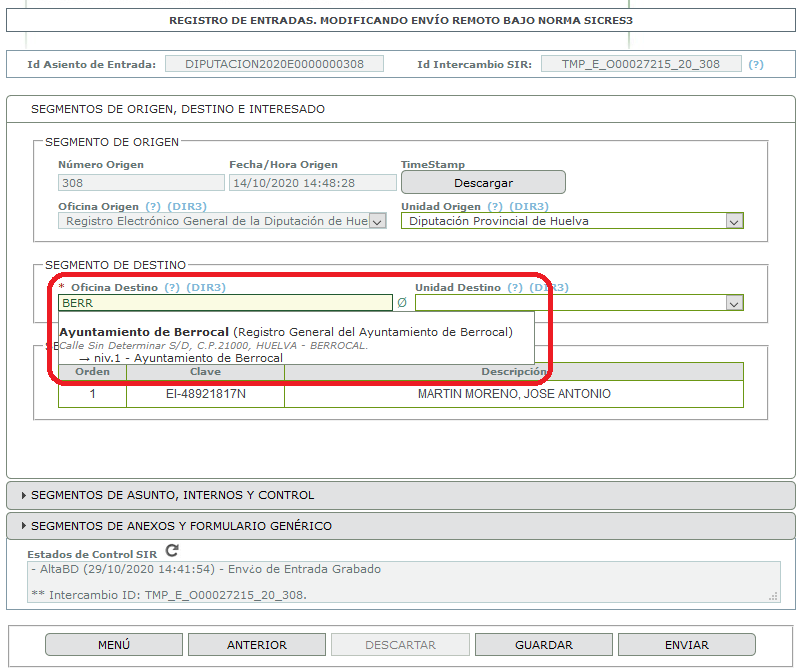
Task: Click the Descargar TimeStamp button
Action: [483, 183]
